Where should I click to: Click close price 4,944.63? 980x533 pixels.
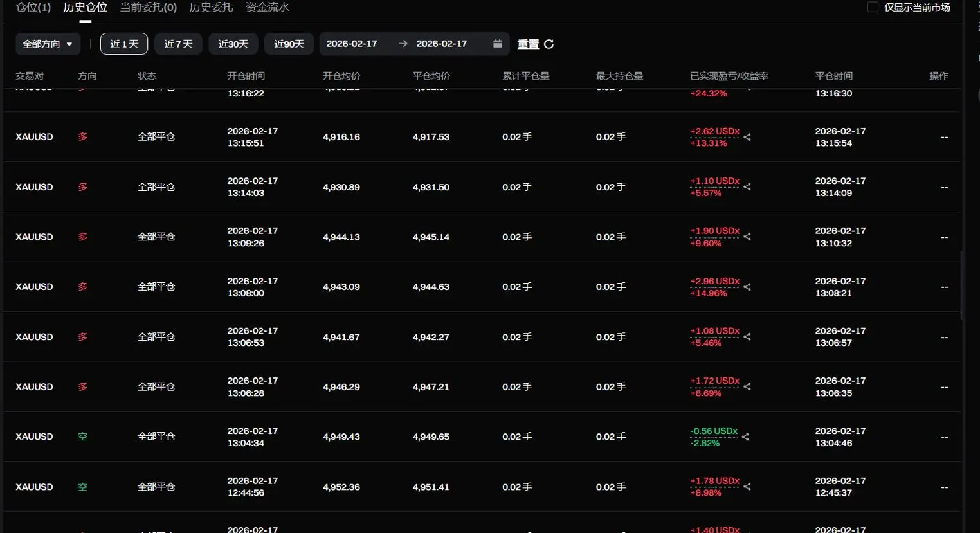[x=431, y=287]
